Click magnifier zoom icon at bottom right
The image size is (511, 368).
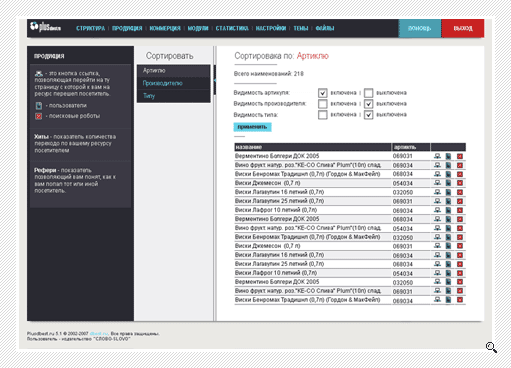(491, 347)
